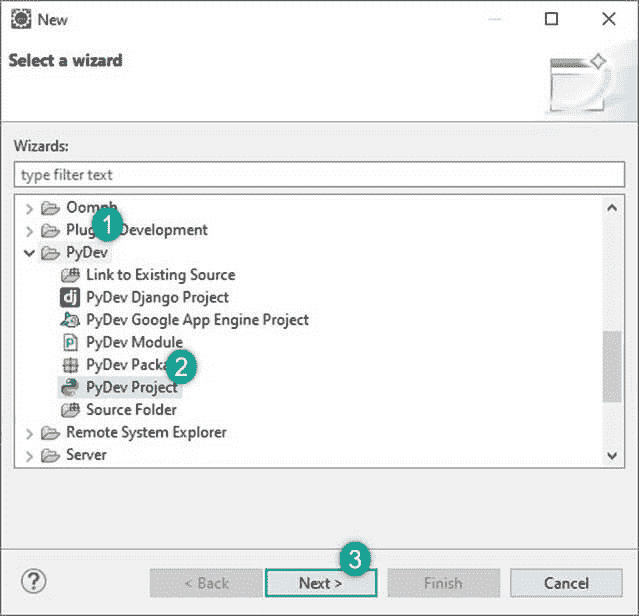Open the help question mark icon
The width and height of the screenshot is (639, 616).
(x=33, y=581)
